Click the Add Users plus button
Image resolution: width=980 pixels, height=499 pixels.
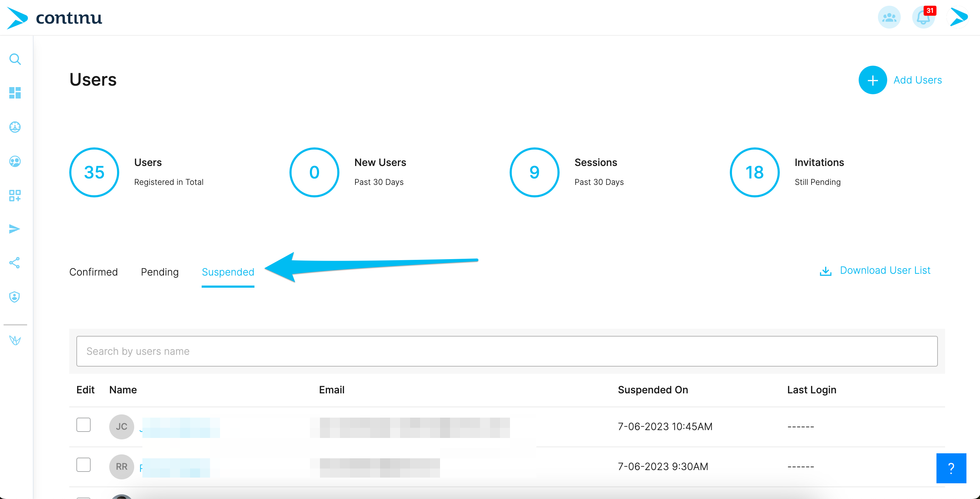[872, 80]
